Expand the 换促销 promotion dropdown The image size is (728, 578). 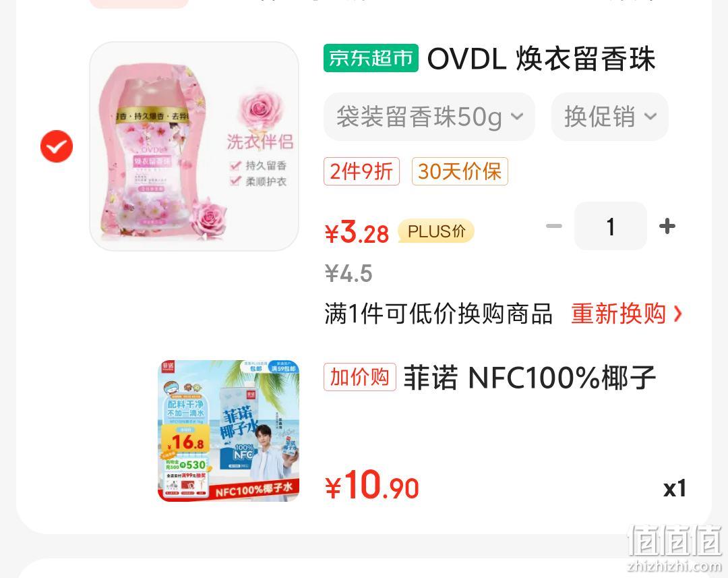[x=609, y=117]
